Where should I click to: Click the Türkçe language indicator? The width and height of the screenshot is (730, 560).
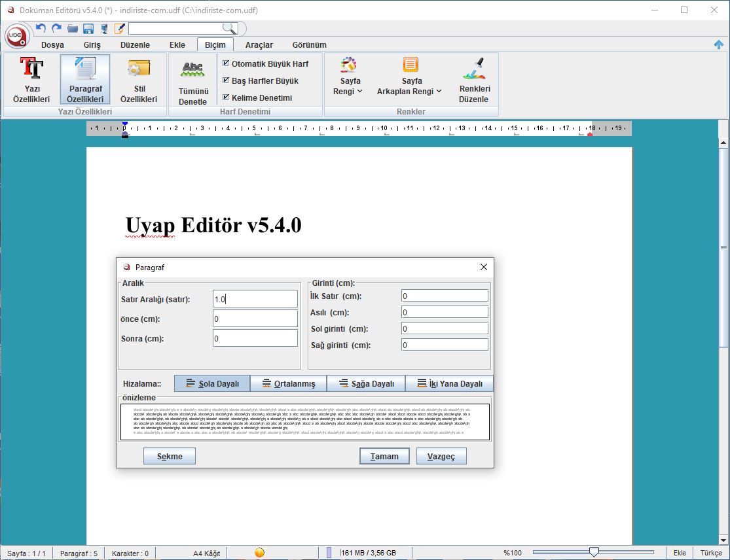click(711, 553)
